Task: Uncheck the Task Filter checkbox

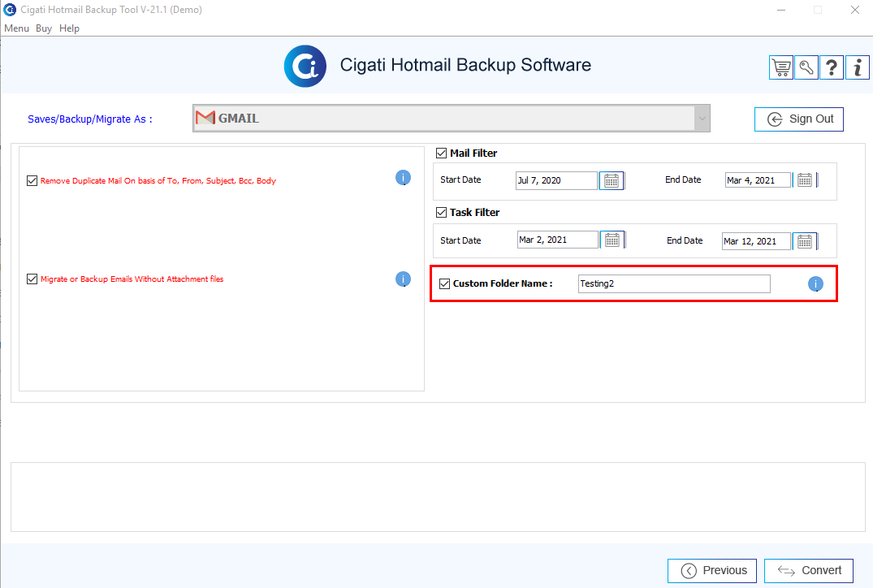Action: click(442, 212)
